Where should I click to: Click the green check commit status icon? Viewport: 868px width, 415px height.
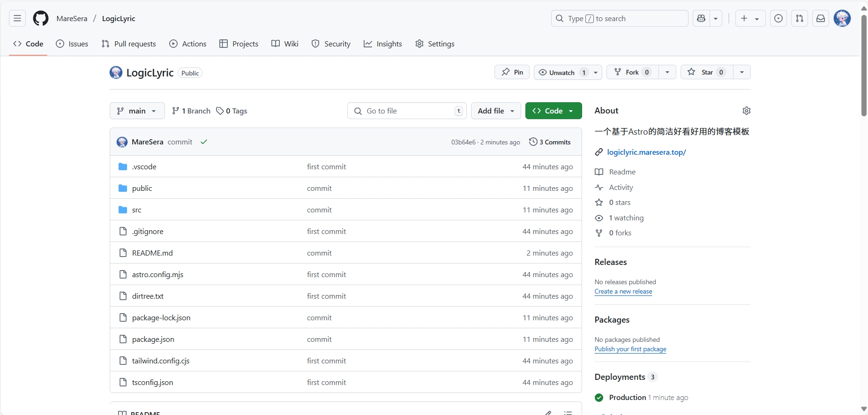pos(204,142)
